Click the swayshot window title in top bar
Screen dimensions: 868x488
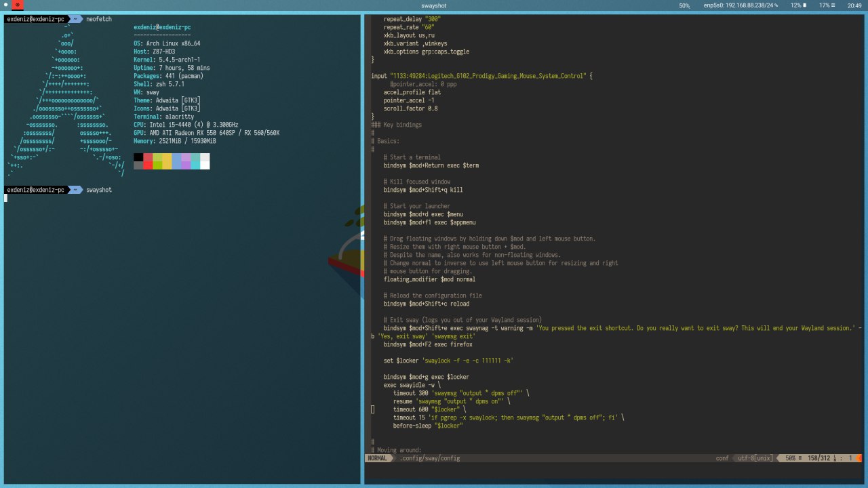coord(433,5)
